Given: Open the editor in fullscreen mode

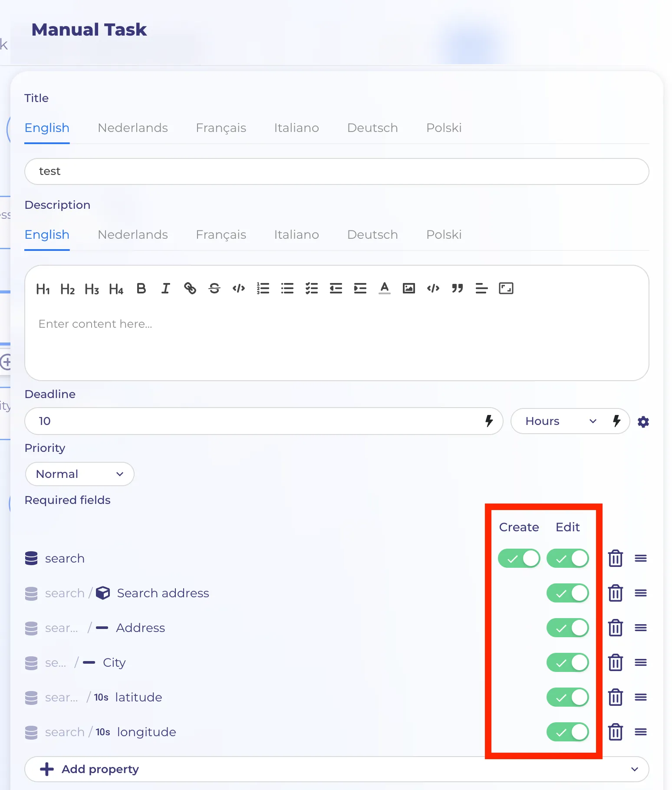Looking at the screenshot, I should pos(506,288).
